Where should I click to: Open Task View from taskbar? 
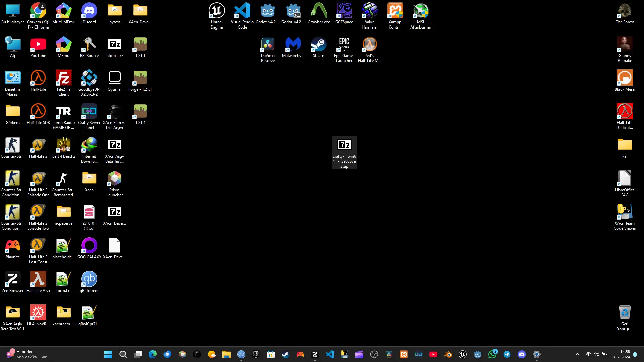click(x=138, y=354)
